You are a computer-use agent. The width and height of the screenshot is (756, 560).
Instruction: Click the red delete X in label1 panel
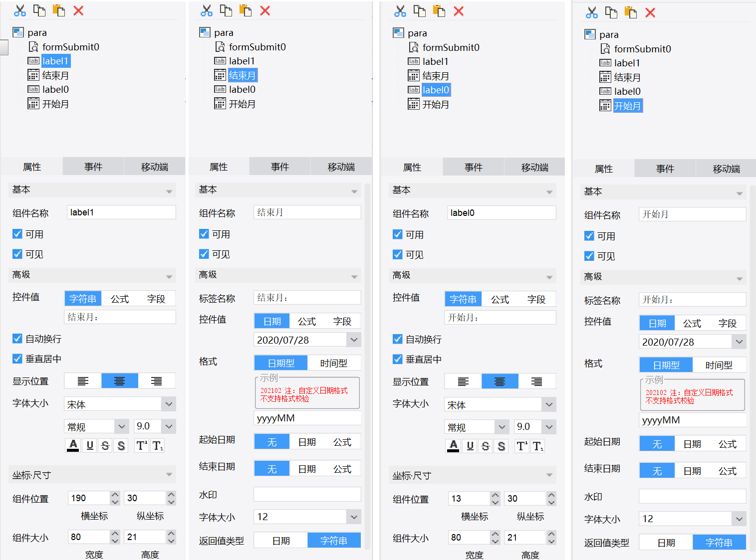click(78, 10)
